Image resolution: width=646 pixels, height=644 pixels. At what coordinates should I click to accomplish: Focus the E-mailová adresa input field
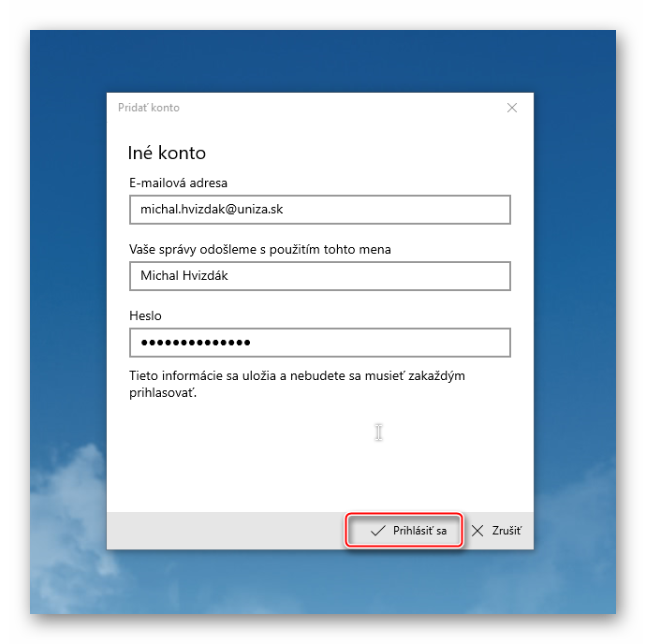tap(319, 210)
